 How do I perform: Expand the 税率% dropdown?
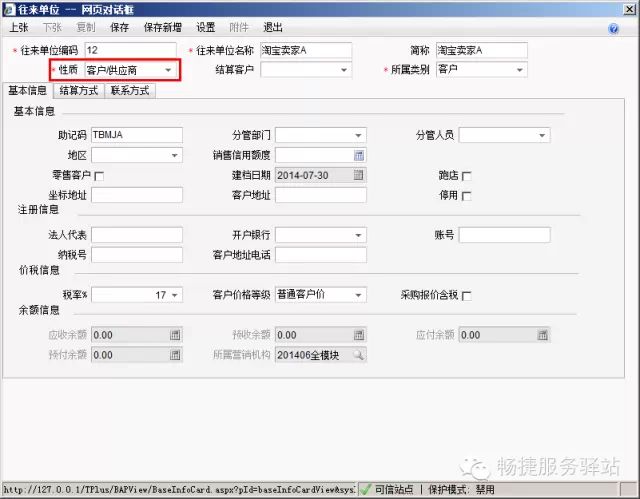[174, 295]
